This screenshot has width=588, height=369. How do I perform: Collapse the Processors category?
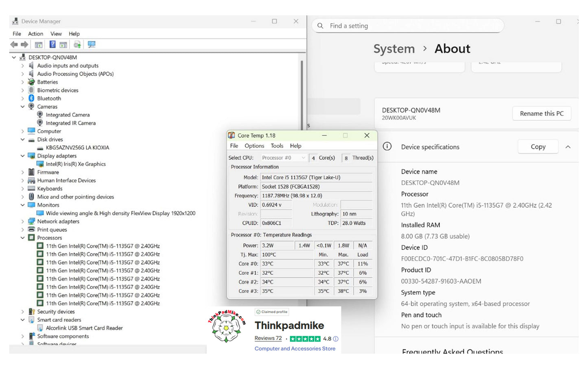22,238
